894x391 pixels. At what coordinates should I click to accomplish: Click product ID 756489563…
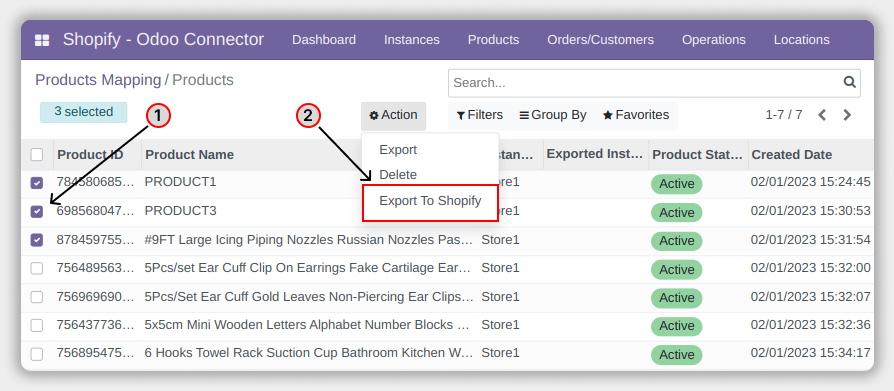point(96,268)
